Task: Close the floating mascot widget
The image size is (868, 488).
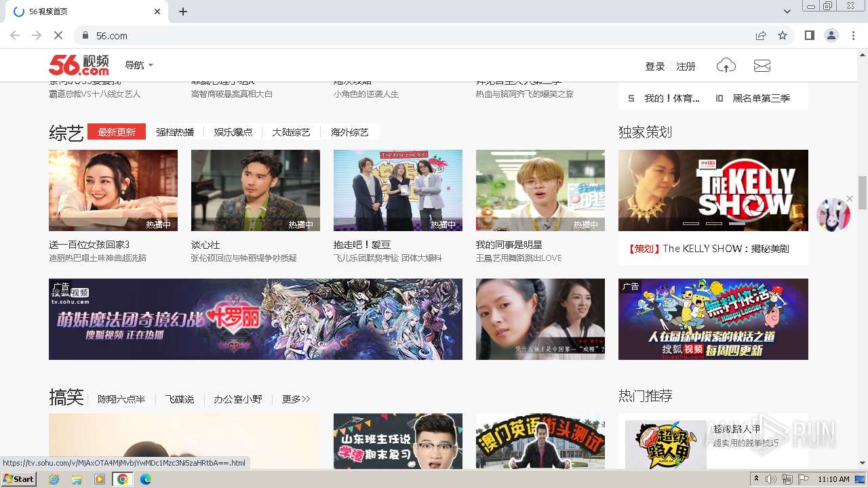Action: point(850,199)
